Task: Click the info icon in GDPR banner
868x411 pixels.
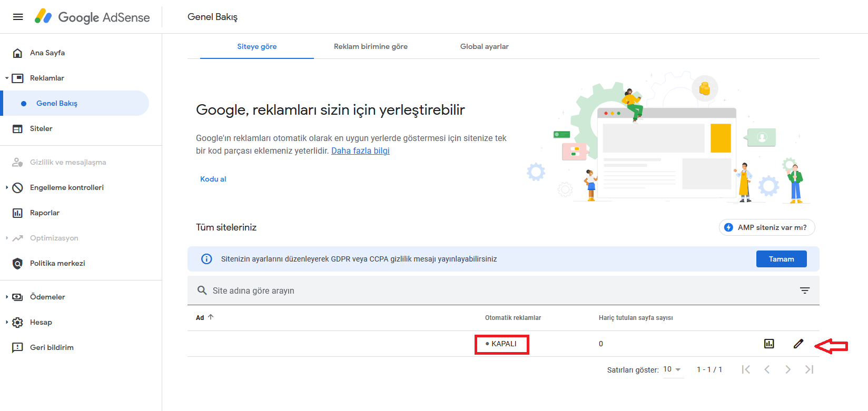Action: (206, 259)
